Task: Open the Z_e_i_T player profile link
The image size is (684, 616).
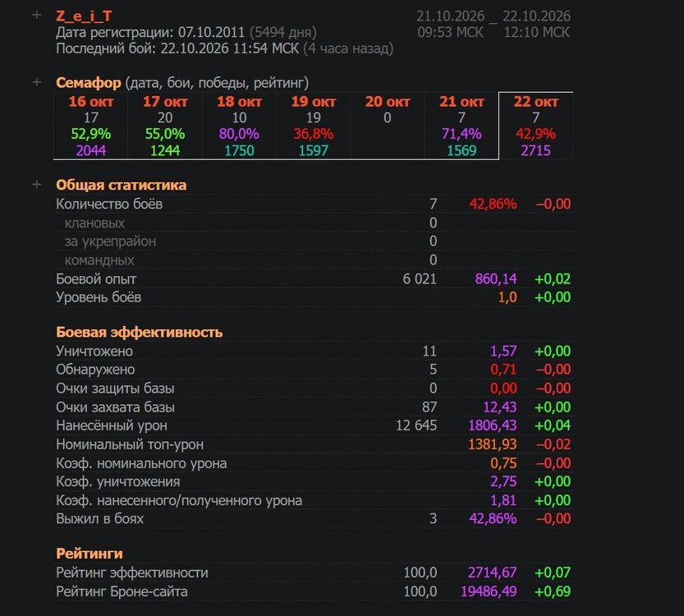Action: (85, 16)
